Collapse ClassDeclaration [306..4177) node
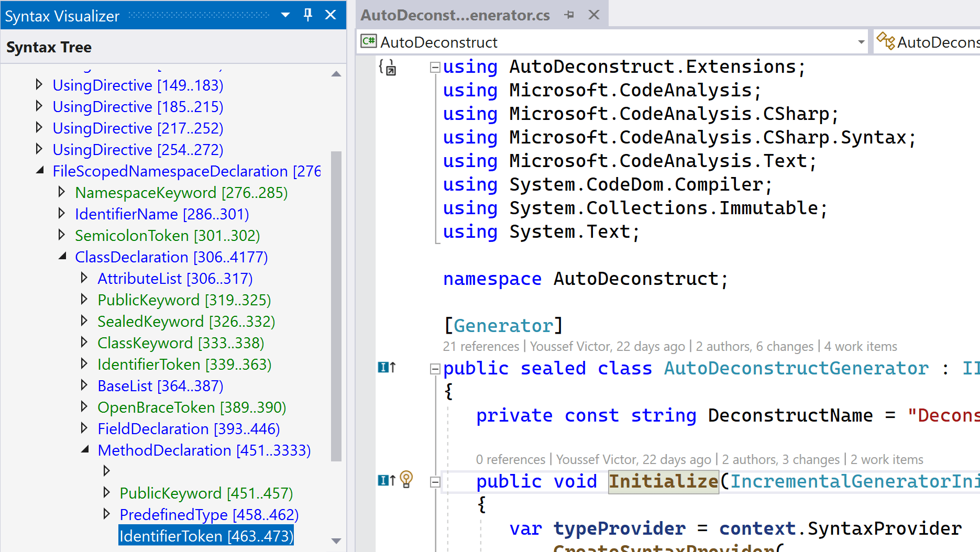This screenshot has height=552, width=980. pyautogui.click(x=62, y=256)
